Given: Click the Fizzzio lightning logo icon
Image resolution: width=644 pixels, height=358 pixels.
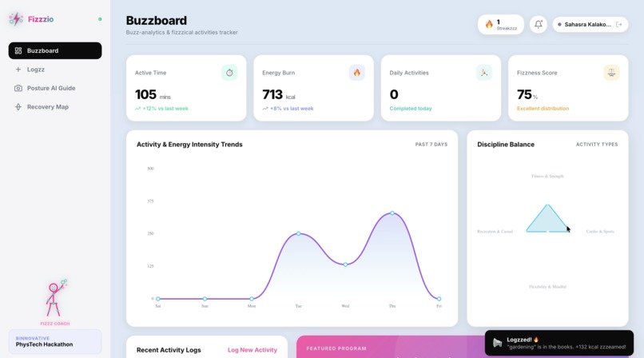Looking at the screenshot, I should (x=16, y=19).
